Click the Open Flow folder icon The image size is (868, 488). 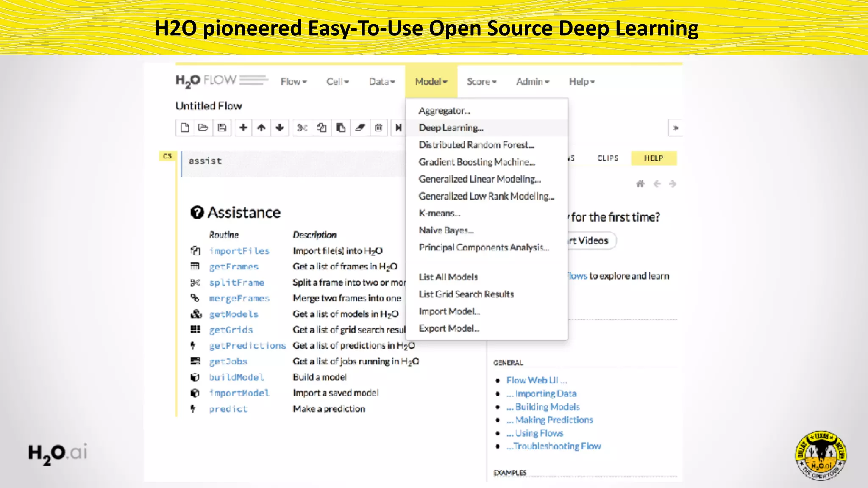203,128
